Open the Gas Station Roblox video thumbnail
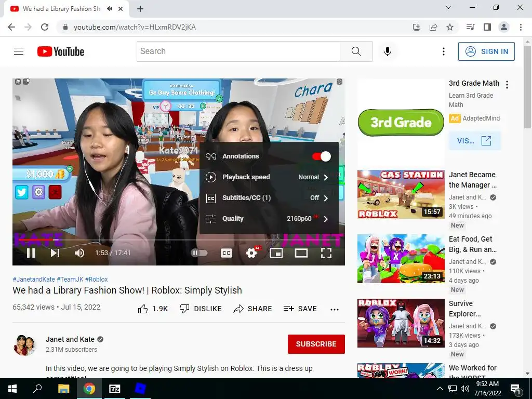This screenshot has height=399, width=532. [x=401, y=194]
